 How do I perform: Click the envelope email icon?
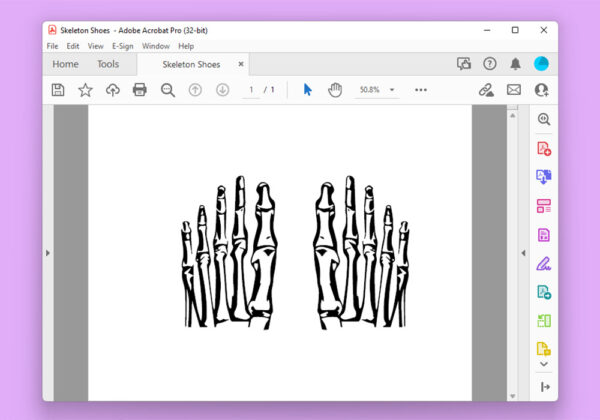[514, 90]
